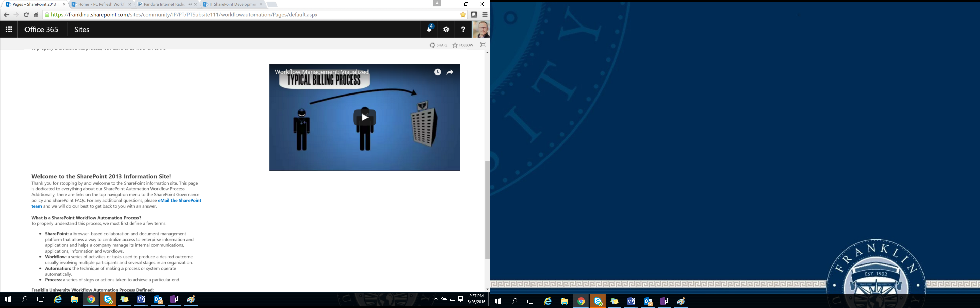Click the vertical scrollbar thumb

[487, 210]
